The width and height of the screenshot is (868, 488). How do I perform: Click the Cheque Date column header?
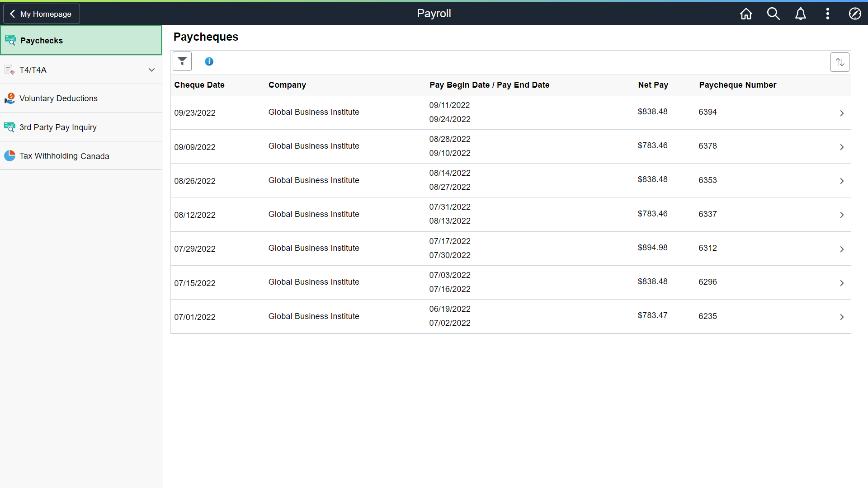coord(199,85)
